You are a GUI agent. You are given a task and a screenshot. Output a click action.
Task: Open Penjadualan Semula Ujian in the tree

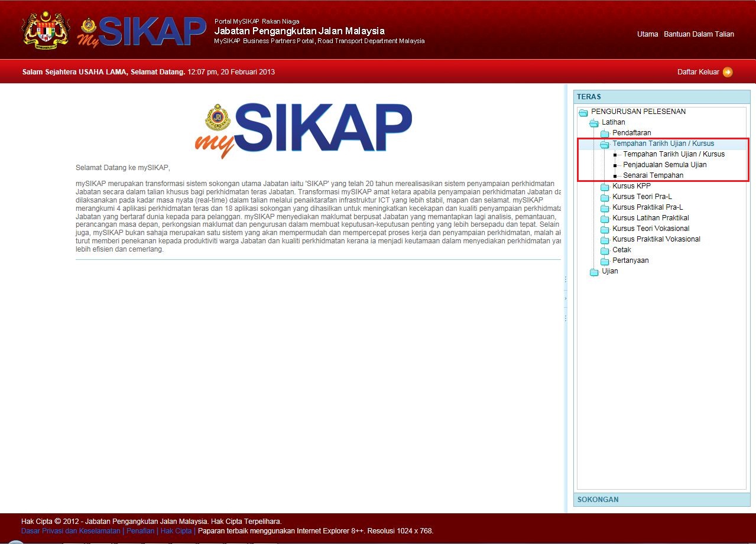[x=664, y=165]
